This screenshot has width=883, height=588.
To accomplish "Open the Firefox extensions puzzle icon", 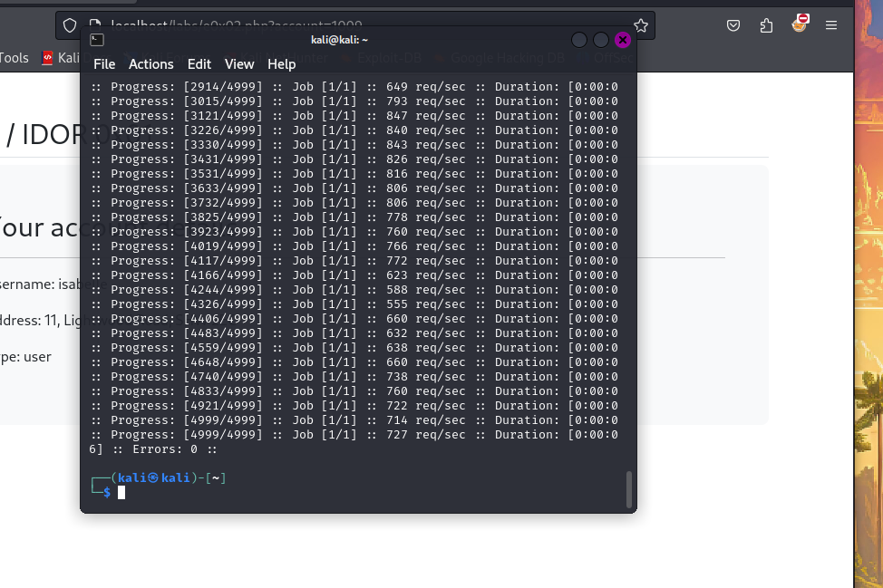I will point(766,25).
